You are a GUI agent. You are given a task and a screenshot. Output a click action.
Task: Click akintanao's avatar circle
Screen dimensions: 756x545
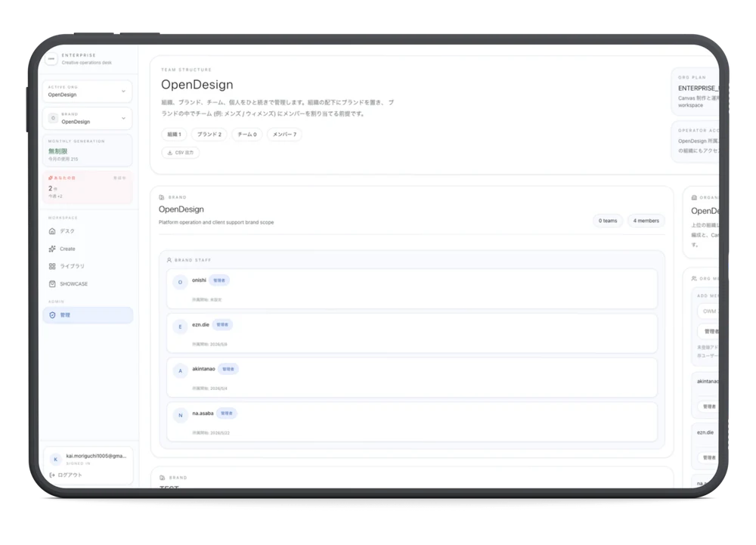coord(181,371)
